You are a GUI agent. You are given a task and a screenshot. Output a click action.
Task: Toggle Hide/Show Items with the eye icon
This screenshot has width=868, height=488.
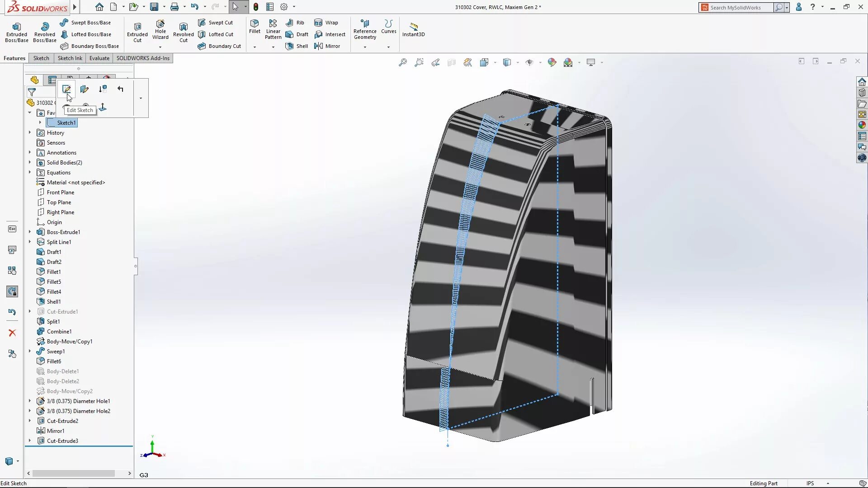[530, 62]
